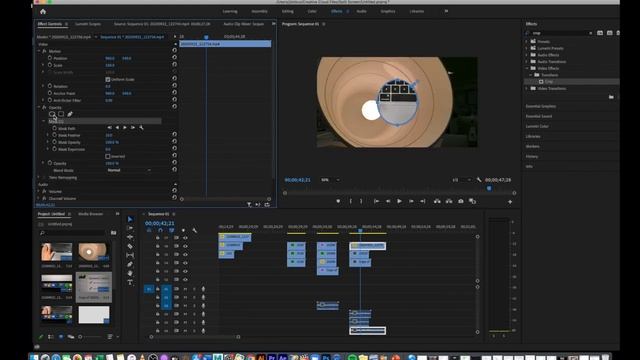Select the Type tool
Screen dimensions: 640x360
[x=130, y=282]
